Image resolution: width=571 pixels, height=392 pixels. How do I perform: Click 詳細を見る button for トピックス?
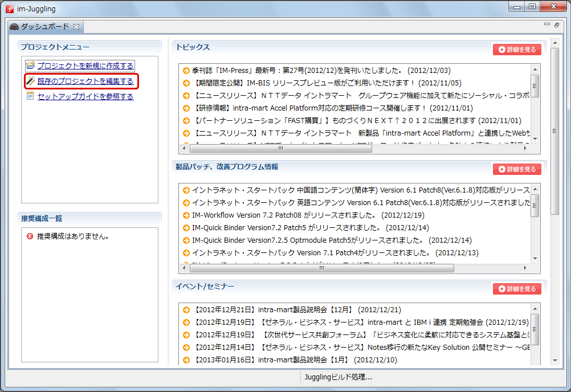[517, 50]
